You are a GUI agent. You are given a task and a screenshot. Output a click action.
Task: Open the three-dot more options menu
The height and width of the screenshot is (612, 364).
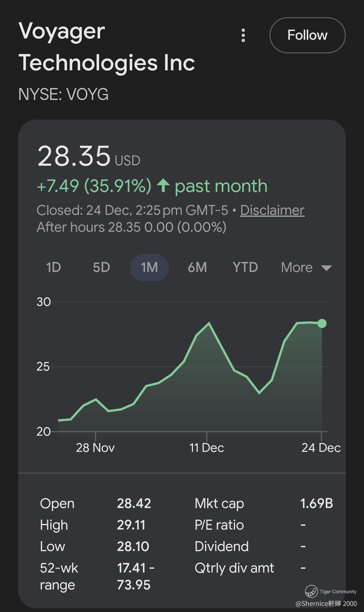(243, 35)
